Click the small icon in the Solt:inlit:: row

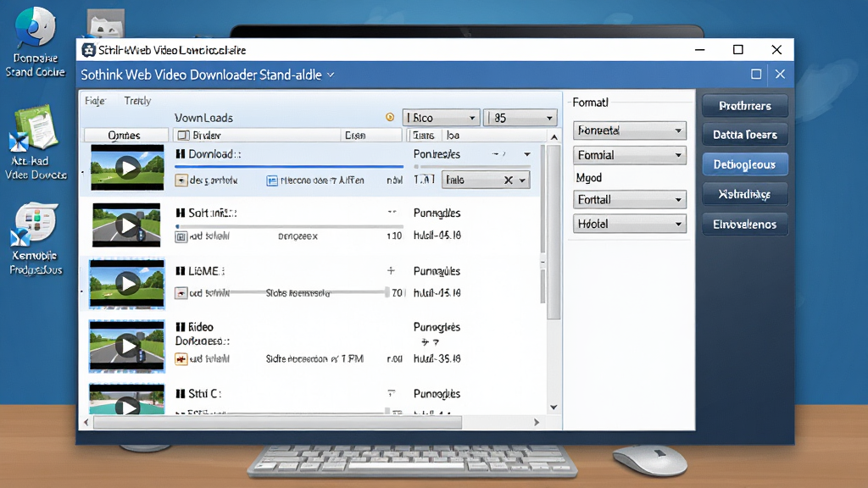click(x=181, y=237)
